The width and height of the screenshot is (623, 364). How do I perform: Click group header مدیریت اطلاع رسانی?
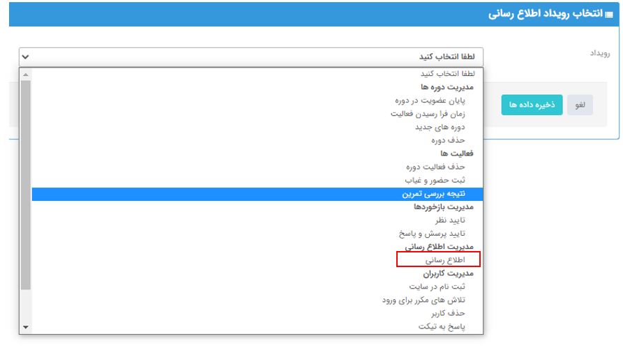[439, 247]
